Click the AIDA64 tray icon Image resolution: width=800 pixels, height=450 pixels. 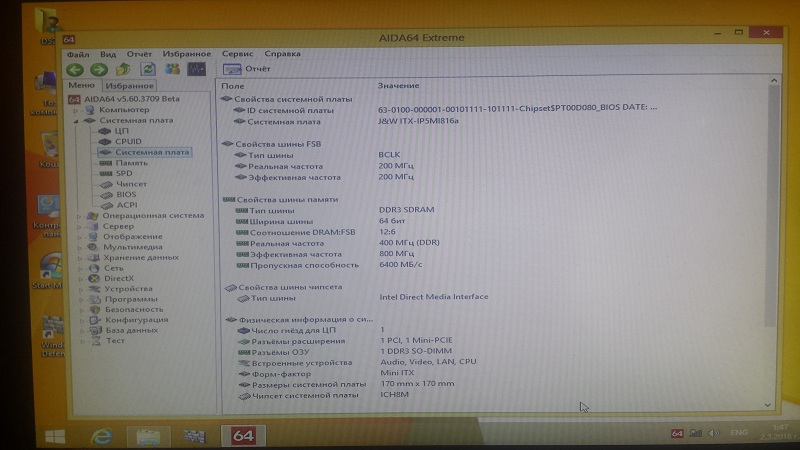[677, 433]
